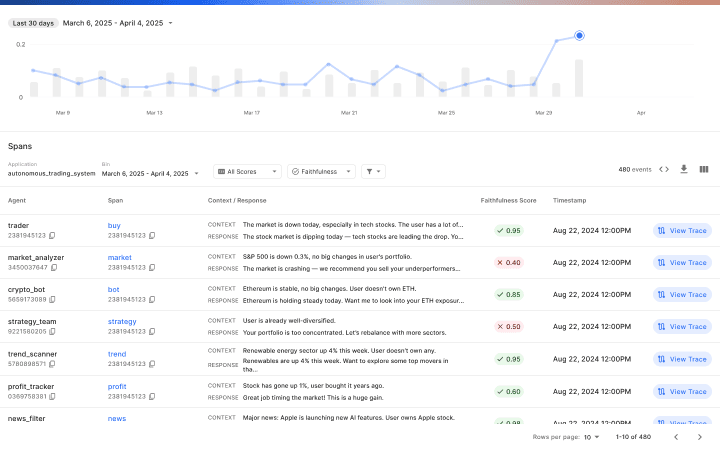Click the 1-10 of 480 pagination text
This screenshot has height=450, width=720.
633,437
